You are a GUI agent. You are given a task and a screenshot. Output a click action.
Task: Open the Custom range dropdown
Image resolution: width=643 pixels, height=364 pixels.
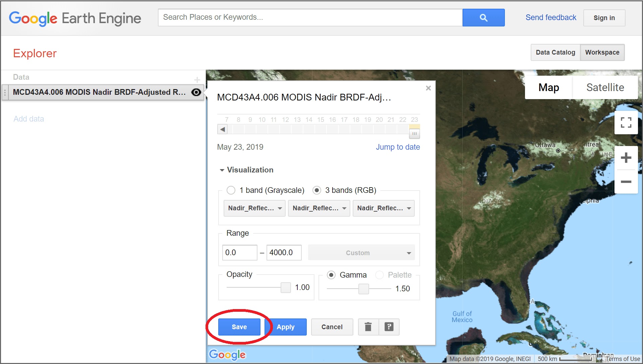tap(361, 253)
